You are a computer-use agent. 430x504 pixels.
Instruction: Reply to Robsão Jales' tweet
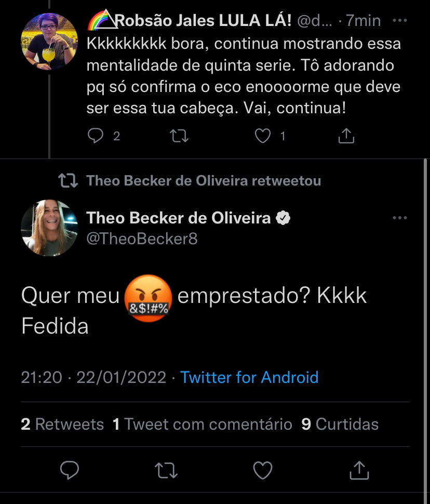click(96, 136)
